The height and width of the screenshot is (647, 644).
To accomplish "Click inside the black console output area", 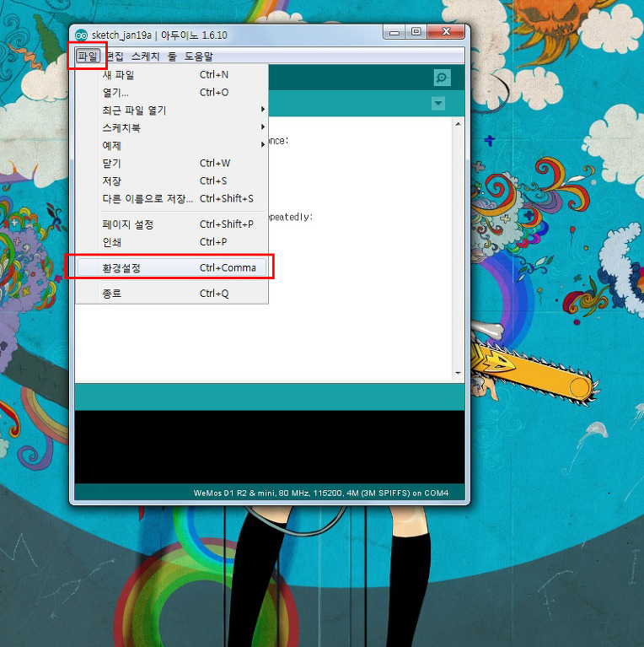I will coord(270,447).
